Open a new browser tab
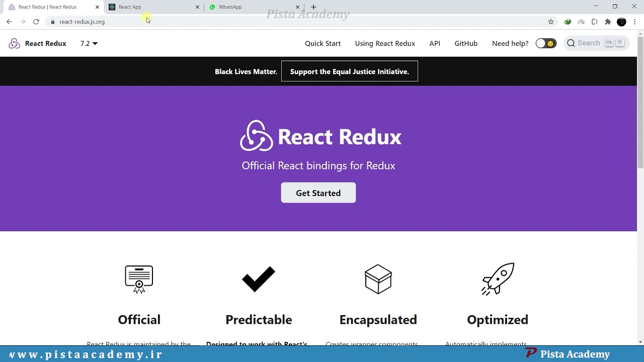Image resolution: width=644 pixels, height=362 pixels. tap(313, 7)
